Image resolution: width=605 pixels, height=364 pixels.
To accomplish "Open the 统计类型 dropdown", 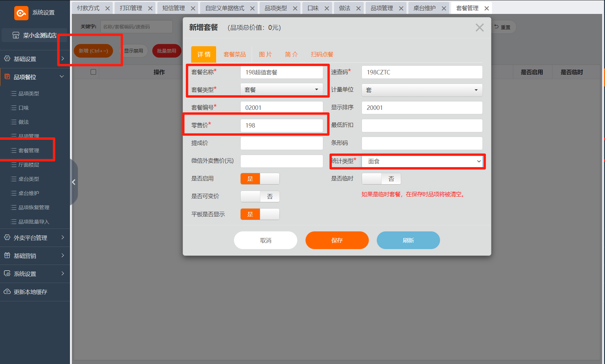I will [x=422, y=161].
